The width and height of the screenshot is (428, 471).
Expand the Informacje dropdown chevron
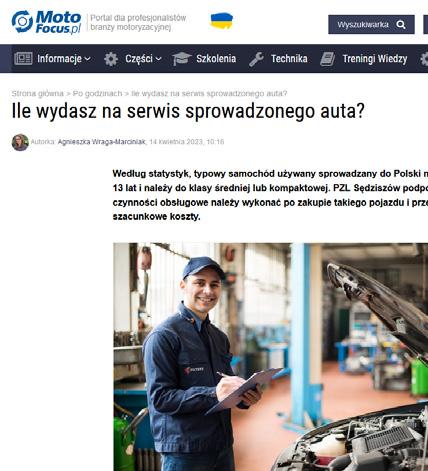pyautogui.click(x=87, y=59)
